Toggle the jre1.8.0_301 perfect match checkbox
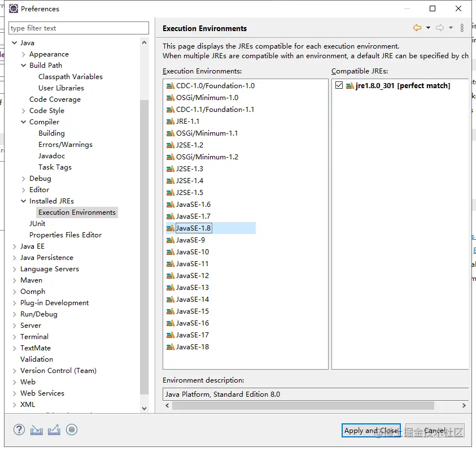The image size is (476, 451). (x=339, y=85)
